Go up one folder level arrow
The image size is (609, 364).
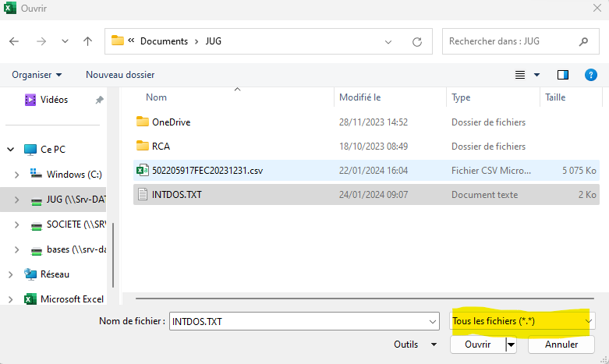[x=87, y=41]
